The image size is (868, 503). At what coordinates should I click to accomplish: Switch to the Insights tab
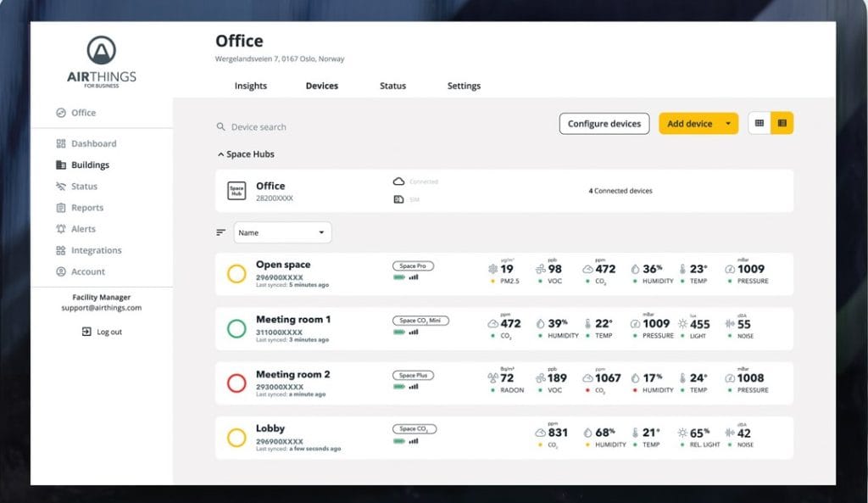click(251, 86)
